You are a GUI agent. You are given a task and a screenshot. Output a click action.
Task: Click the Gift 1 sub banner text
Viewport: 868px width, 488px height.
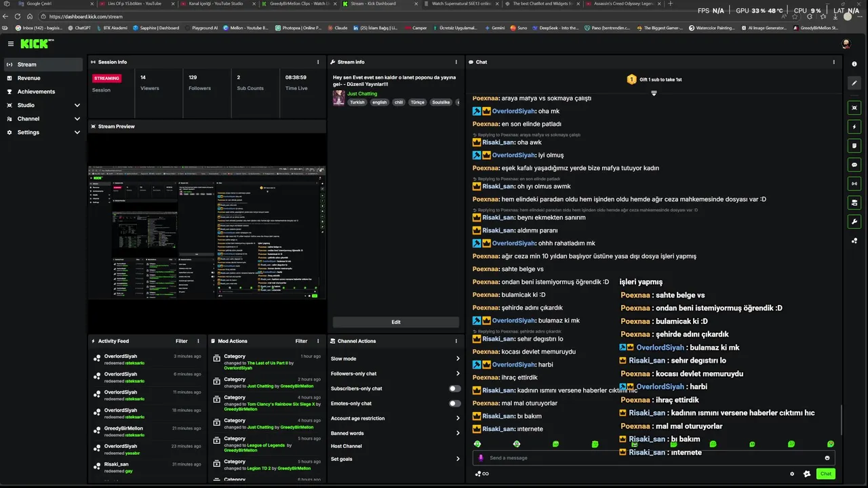tap(659, 79)
